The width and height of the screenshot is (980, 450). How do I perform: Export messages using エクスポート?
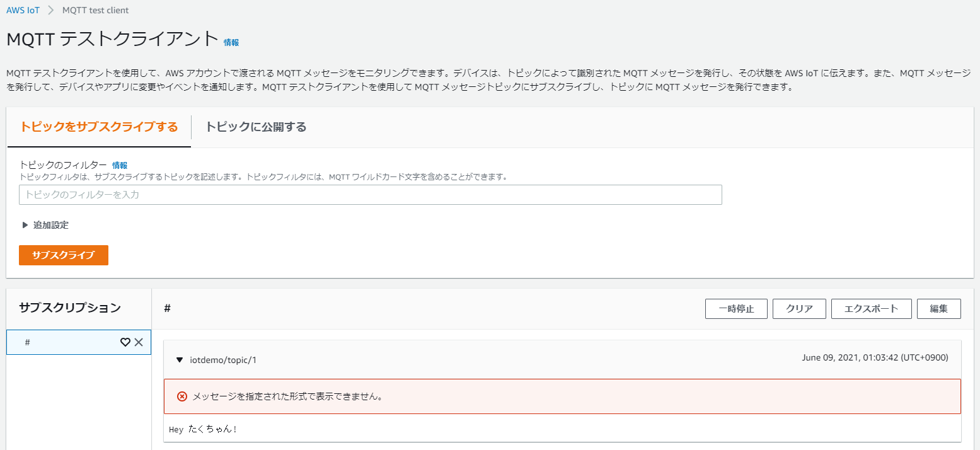(x=871, y=308)
